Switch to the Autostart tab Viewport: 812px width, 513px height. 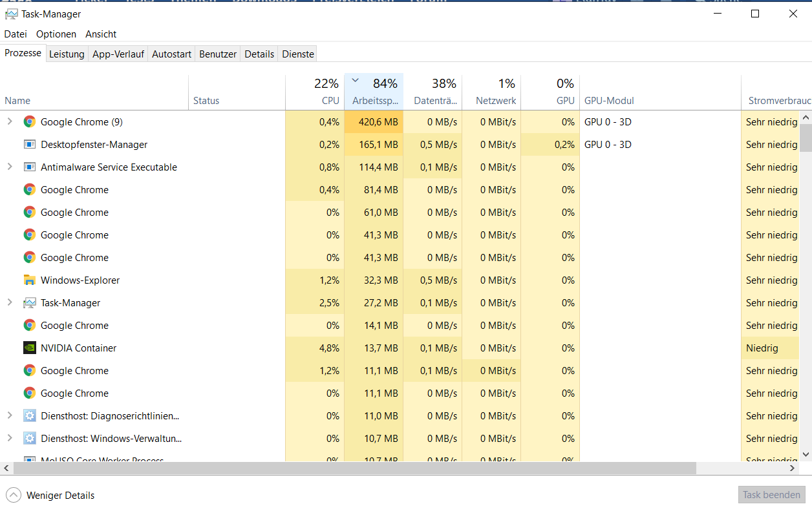(171, 54)
